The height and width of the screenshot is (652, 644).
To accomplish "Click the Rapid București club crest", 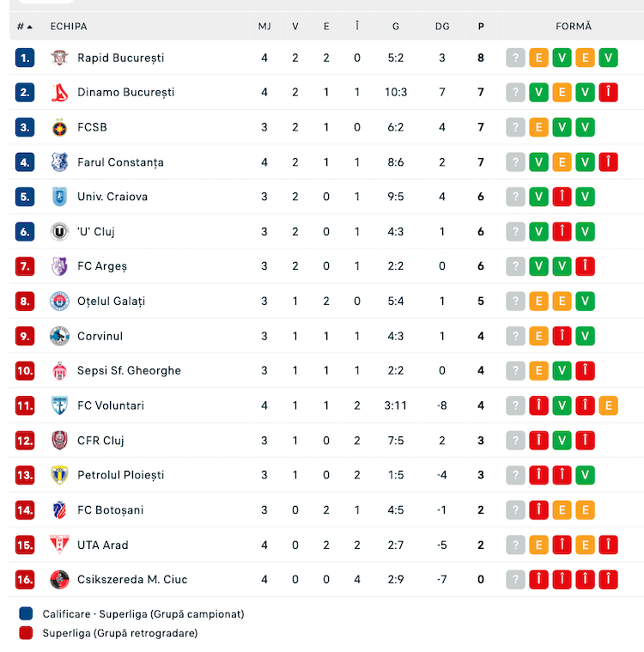I will click(x=59, y=58).
